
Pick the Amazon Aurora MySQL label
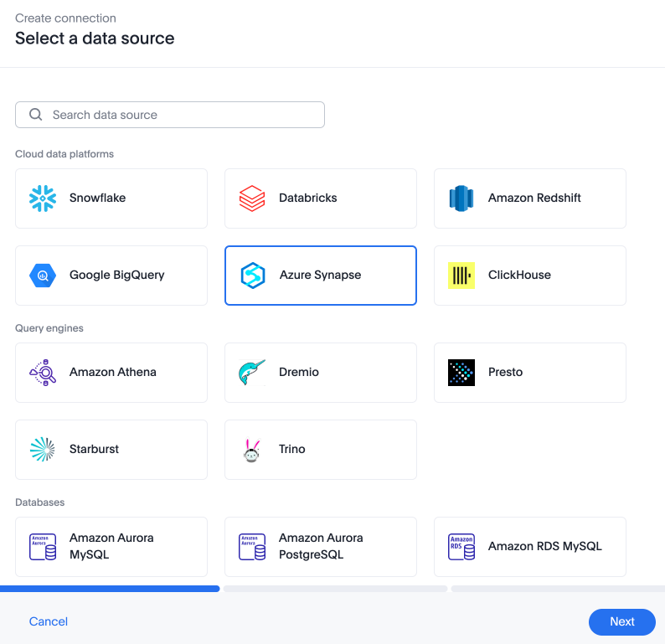click(x=111, y=546)
